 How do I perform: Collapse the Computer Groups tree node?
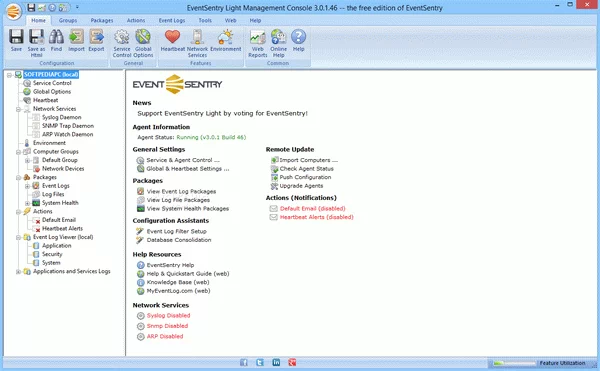click(18, 152)
